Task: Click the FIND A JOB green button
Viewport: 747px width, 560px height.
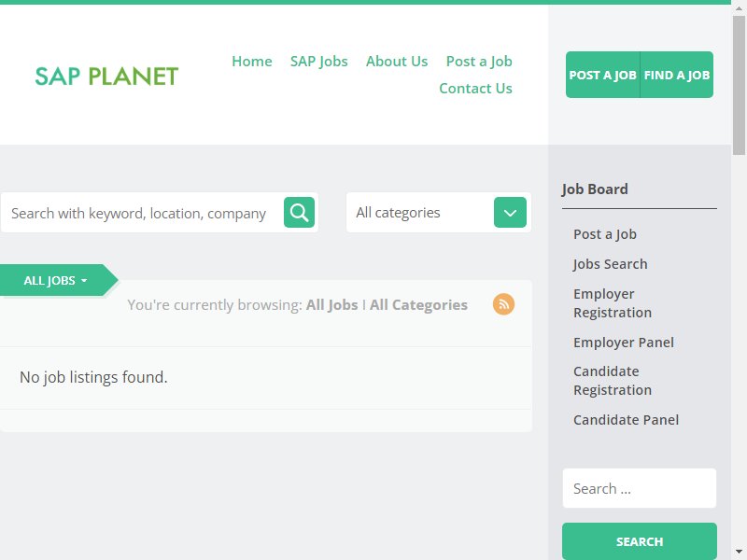Action: 677,75
